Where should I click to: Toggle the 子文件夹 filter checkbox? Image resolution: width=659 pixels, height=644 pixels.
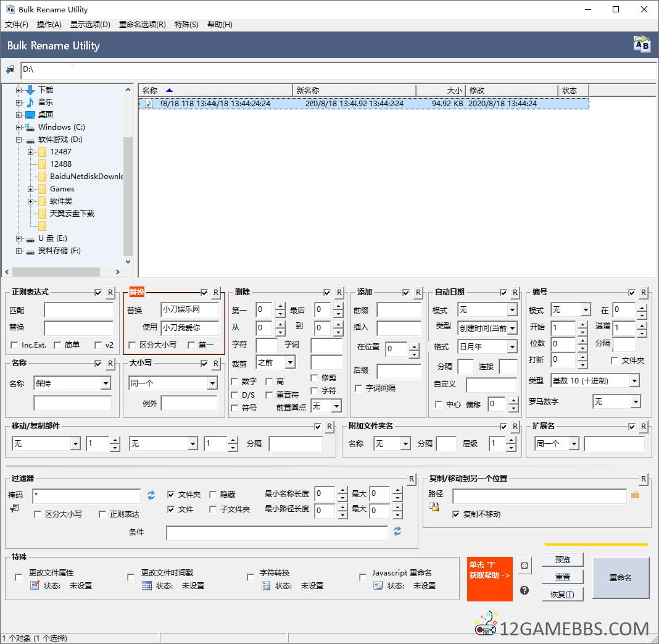(213, 509)
